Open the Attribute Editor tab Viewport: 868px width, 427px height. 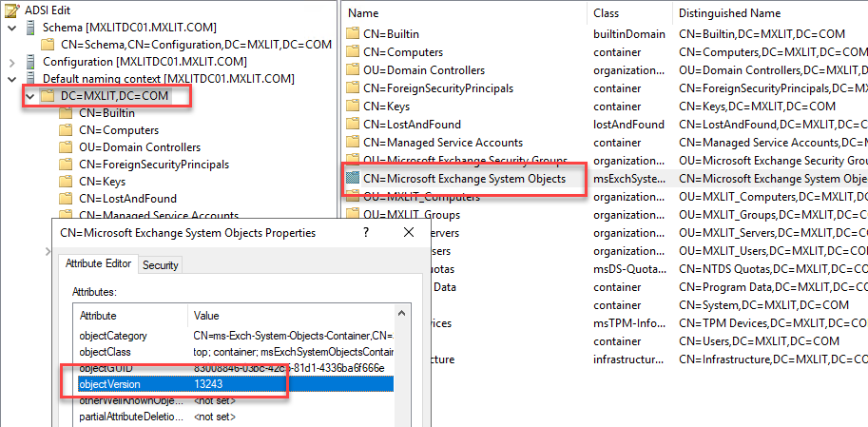[98, 264]
